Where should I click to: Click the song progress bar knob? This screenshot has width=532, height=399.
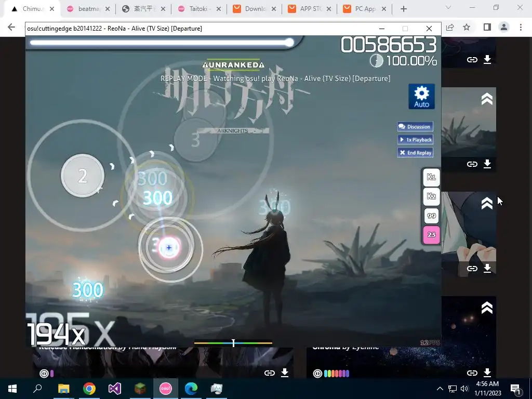click(289, 43)
